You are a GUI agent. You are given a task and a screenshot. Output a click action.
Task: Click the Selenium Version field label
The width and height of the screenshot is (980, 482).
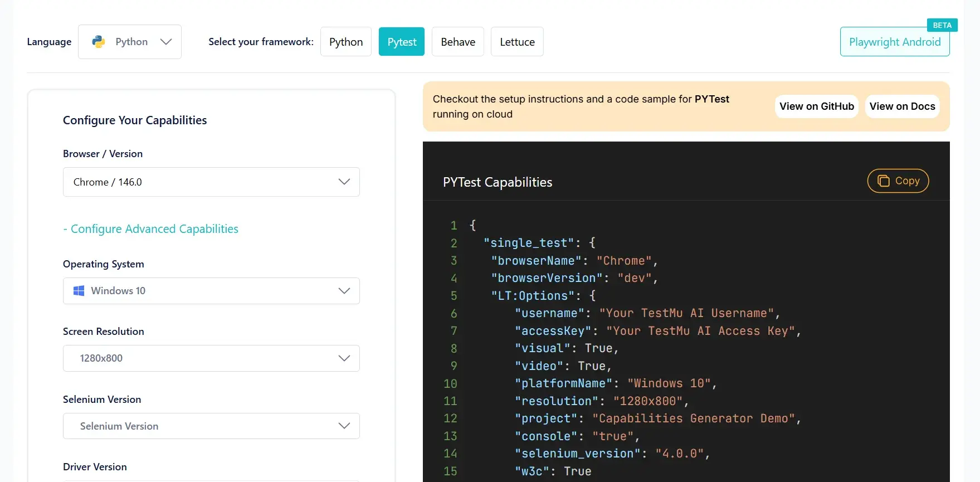point(102,400)
